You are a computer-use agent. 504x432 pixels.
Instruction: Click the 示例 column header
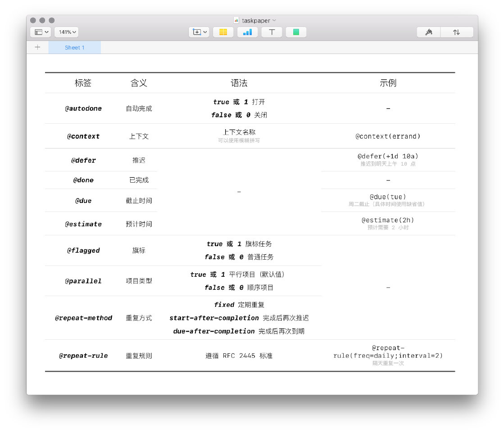tap(388, 83)
